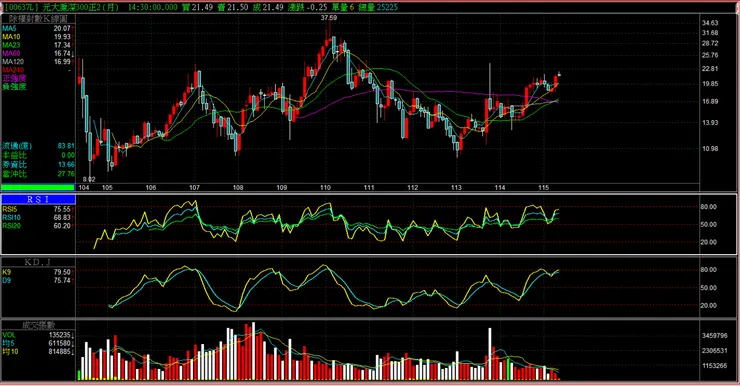Select the RSI indicator panel header
Image resolution: width=740 pixels, height=386 pixels.
pyautogui.click(x=38, y=199)
